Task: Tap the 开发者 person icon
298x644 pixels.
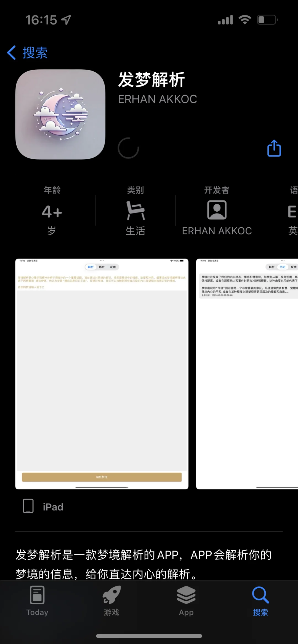Action: [x=217, y=210]
